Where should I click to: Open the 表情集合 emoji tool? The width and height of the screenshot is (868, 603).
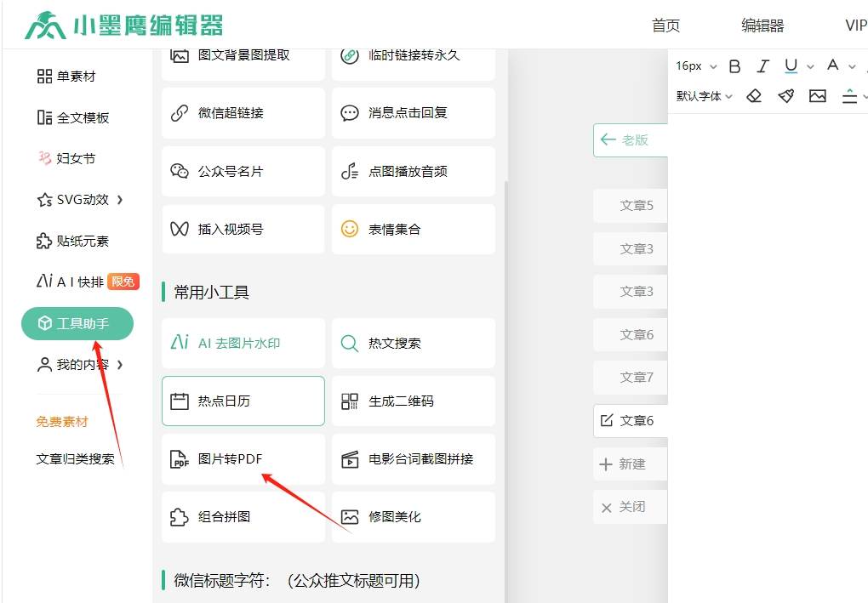point(413,230)
